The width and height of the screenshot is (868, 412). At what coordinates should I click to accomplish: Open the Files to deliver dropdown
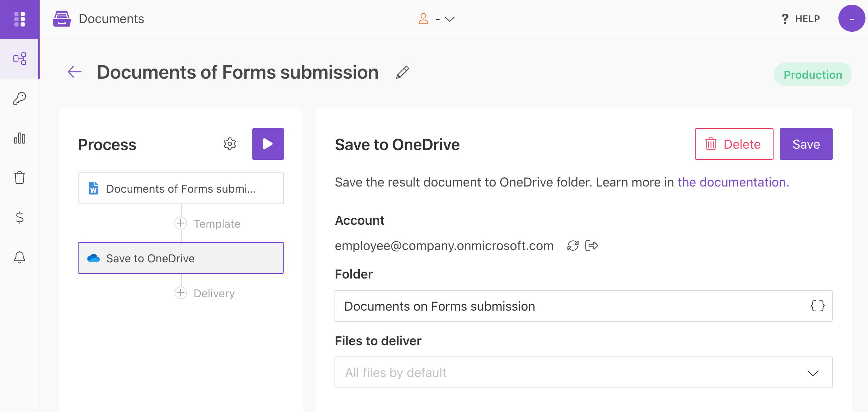tap(583, 372)
